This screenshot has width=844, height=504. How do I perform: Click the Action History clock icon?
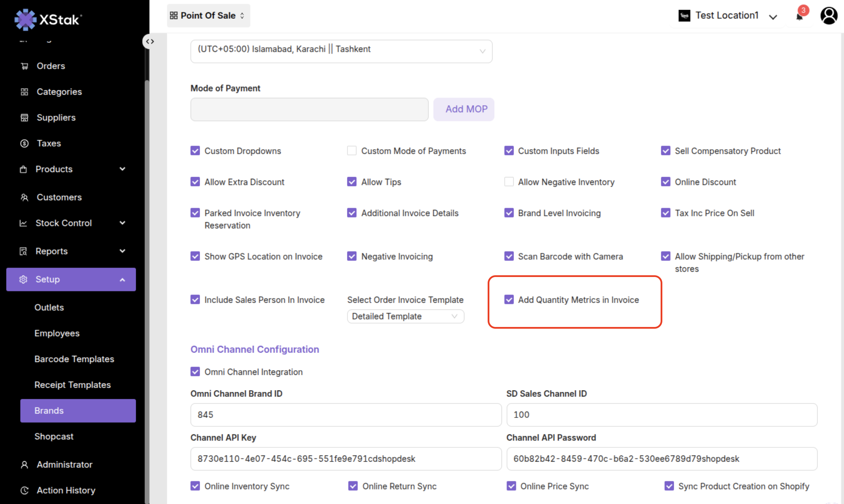(x=24, y=490)
